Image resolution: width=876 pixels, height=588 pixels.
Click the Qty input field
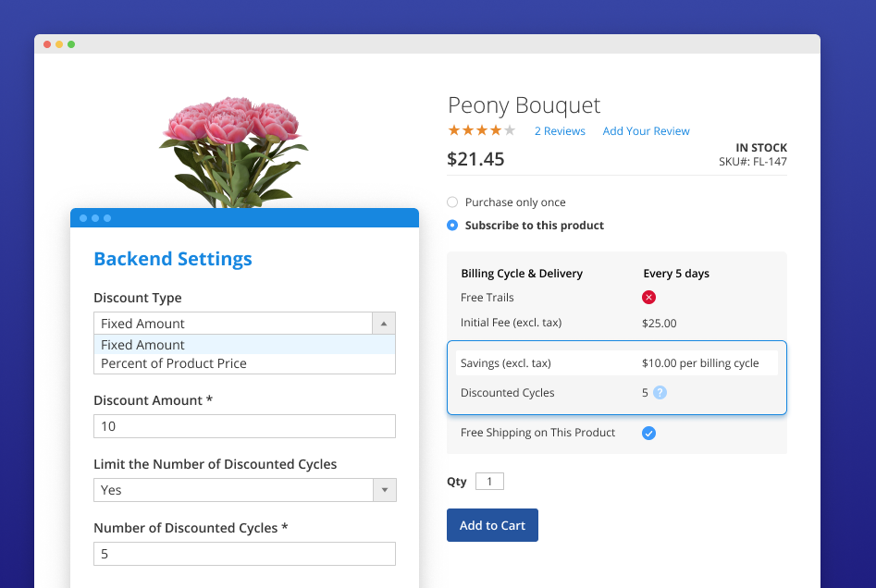tap(489, 481)
